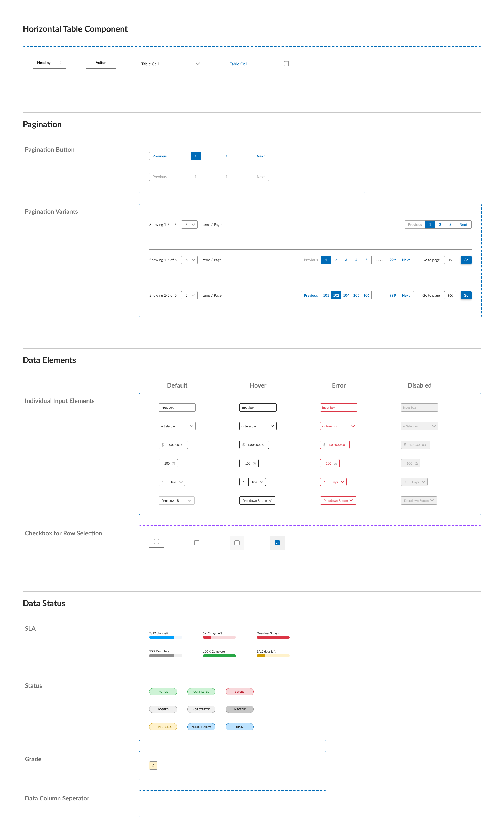Tick the first row selection checkbox
504x833 pixels.
pos(156,542)
